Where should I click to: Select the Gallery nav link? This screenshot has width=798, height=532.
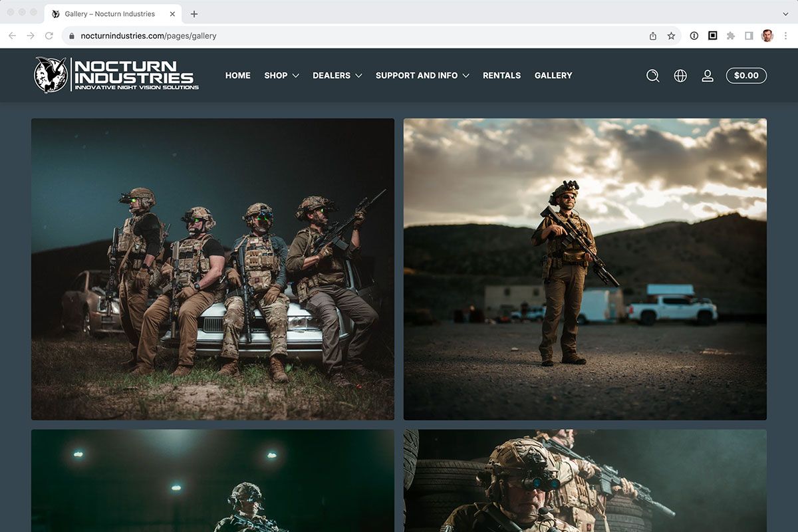tap(553, 76)
